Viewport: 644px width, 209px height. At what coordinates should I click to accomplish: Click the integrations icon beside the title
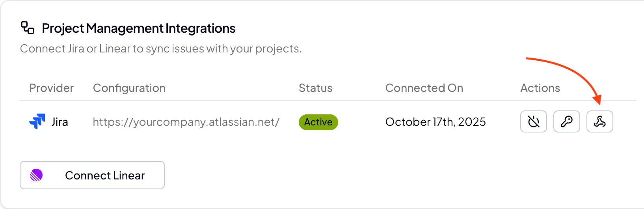click(x=28, y=28)
